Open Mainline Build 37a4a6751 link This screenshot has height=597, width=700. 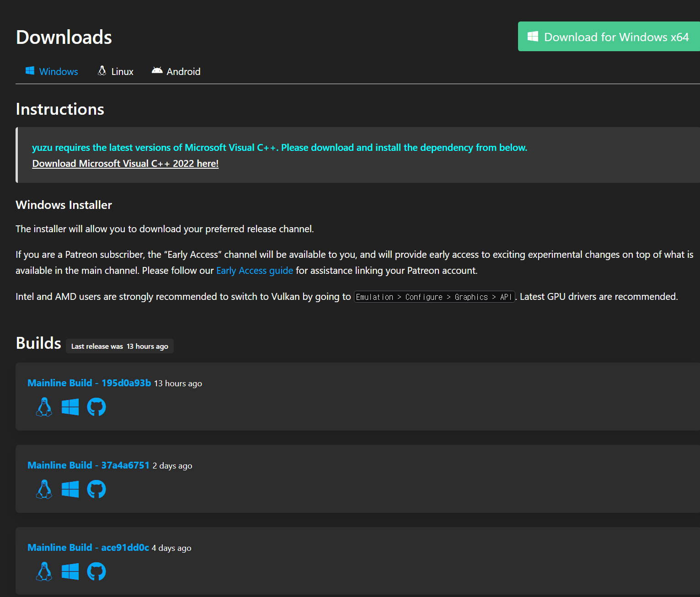(x=88, y=465)
